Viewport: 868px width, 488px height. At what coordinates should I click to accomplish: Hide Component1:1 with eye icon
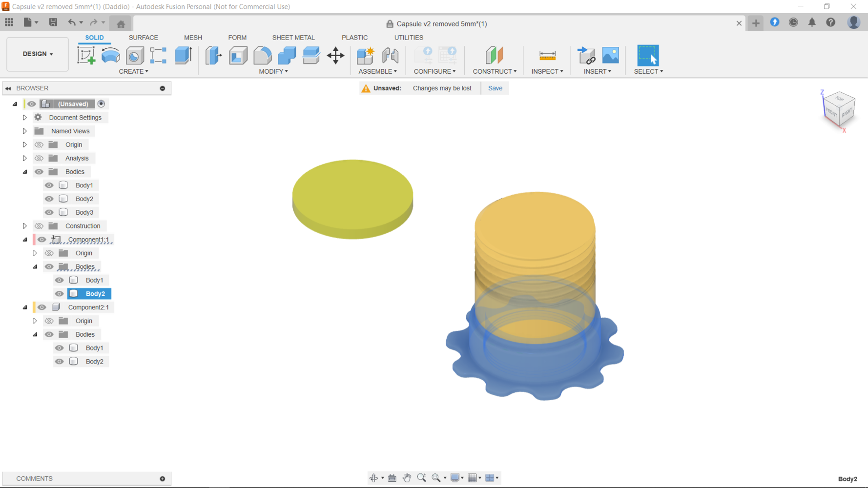[42, 240]
